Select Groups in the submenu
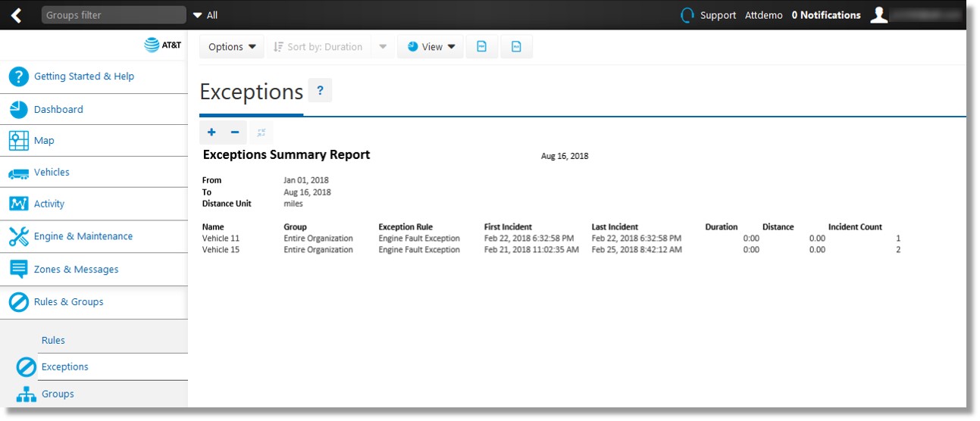 click(58, 394)
